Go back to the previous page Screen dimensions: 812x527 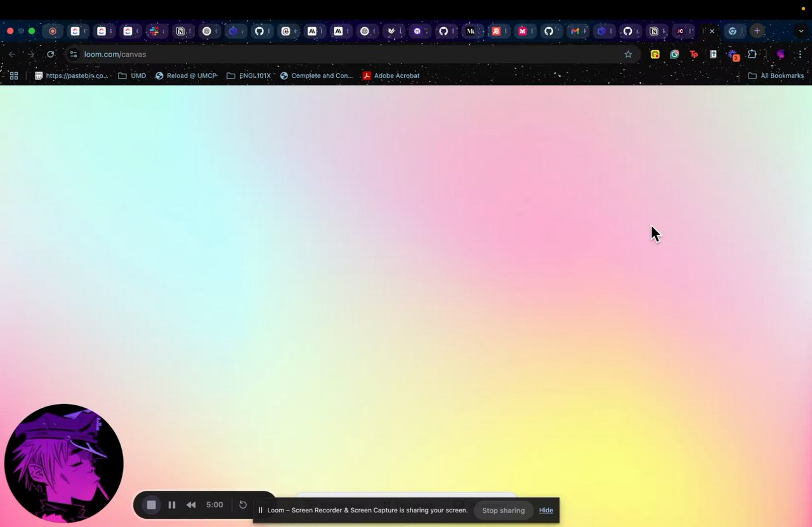[x=12, y=55]
